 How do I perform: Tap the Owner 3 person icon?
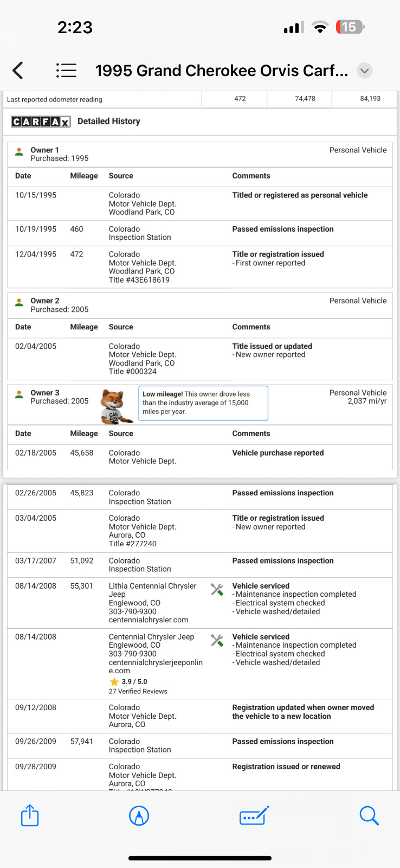pos(19,394)
